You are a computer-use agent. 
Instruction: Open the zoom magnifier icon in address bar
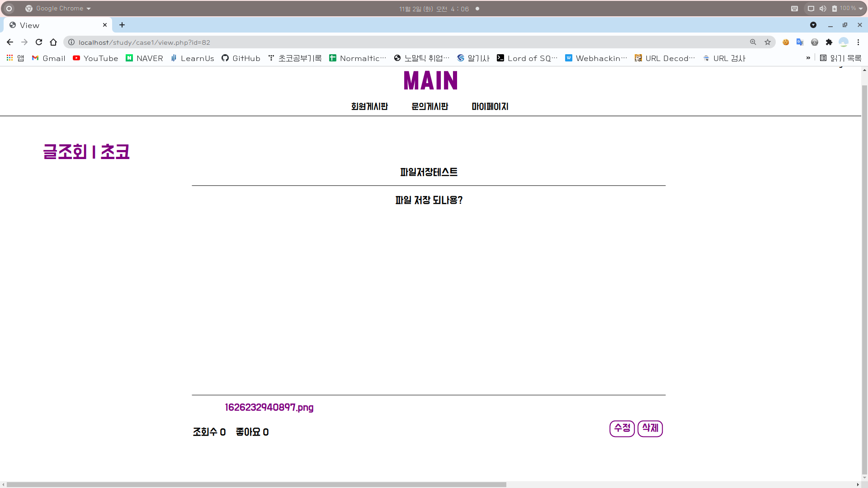point(753,42)
